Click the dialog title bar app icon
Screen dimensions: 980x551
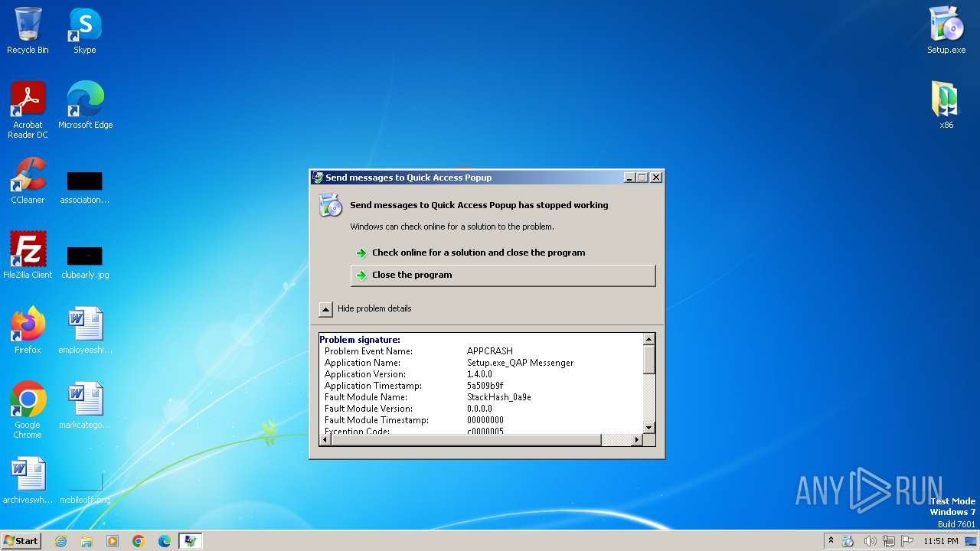coord(318,178)
